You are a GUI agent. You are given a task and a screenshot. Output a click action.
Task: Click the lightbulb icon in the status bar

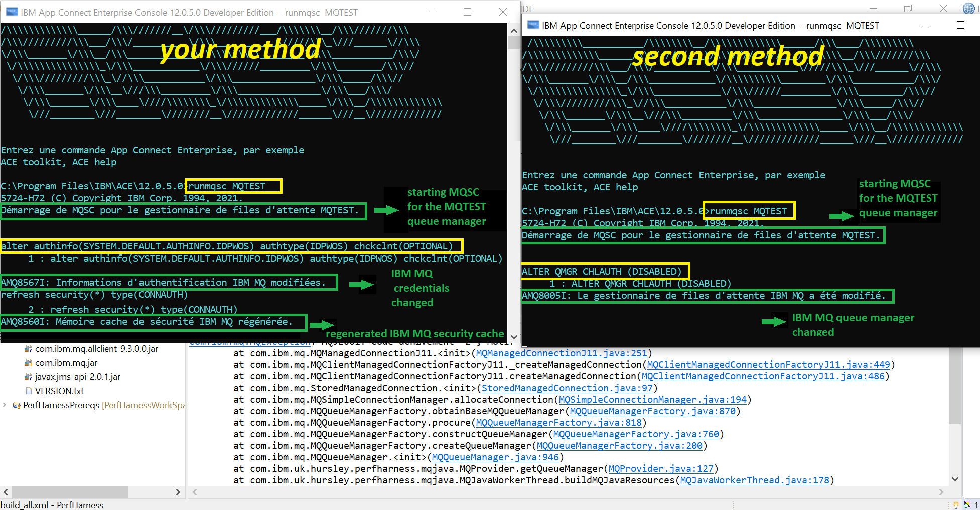(x=956, y=505)
